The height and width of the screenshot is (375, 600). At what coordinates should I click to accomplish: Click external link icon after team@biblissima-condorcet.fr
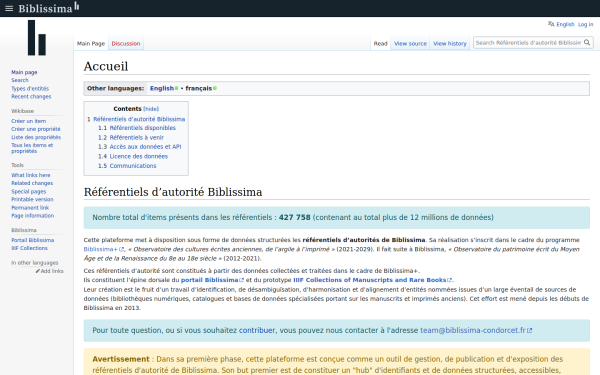pos(530,330)
